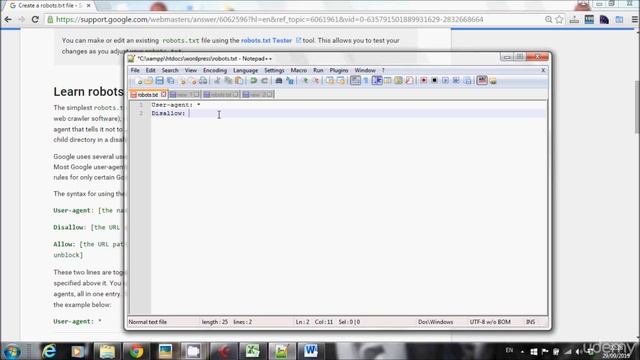Switch to the new 2 tab
Image resolution: width=640 pixels, height=360 pixels.
coord(258,95)
